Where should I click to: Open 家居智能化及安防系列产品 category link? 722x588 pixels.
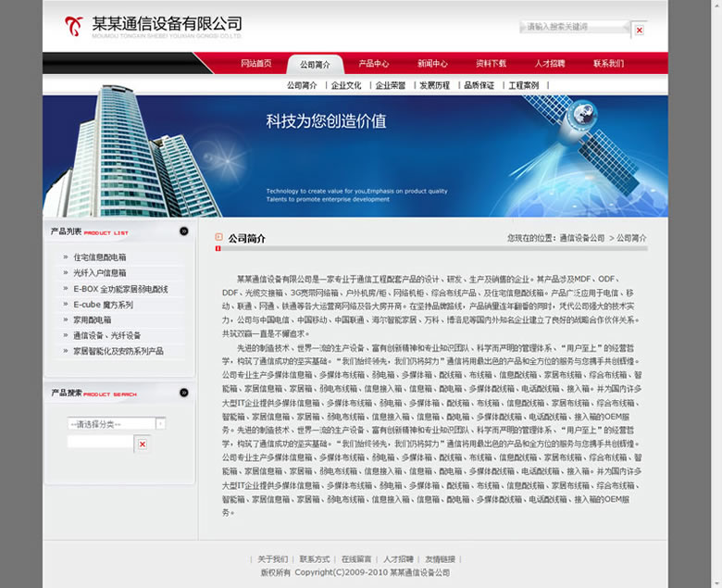coord(118,352)
